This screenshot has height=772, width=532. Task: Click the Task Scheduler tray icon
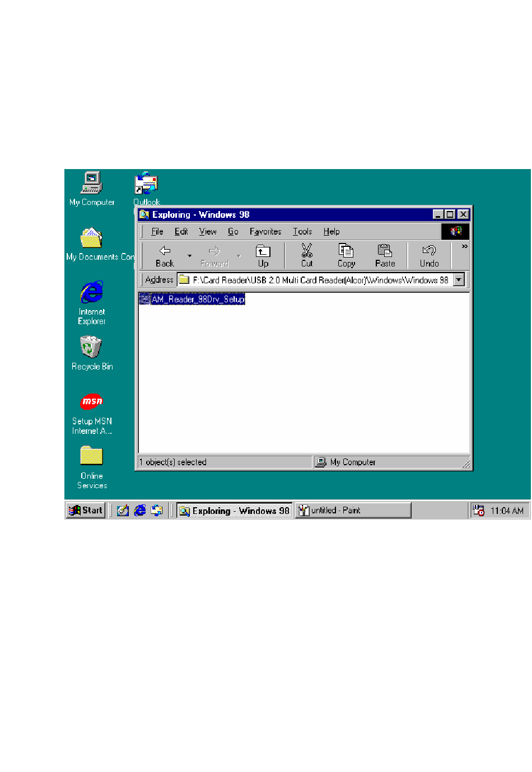[478, 511]
